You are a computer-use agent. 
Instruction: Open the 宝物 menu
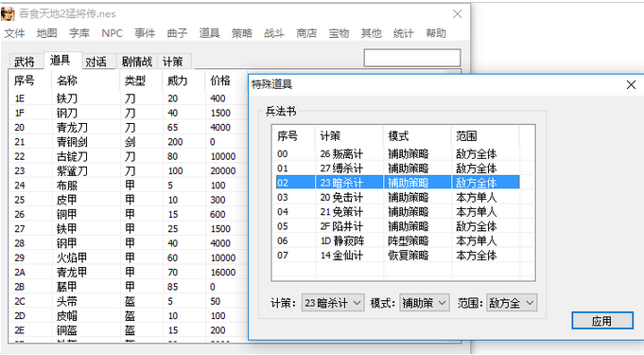339,33
